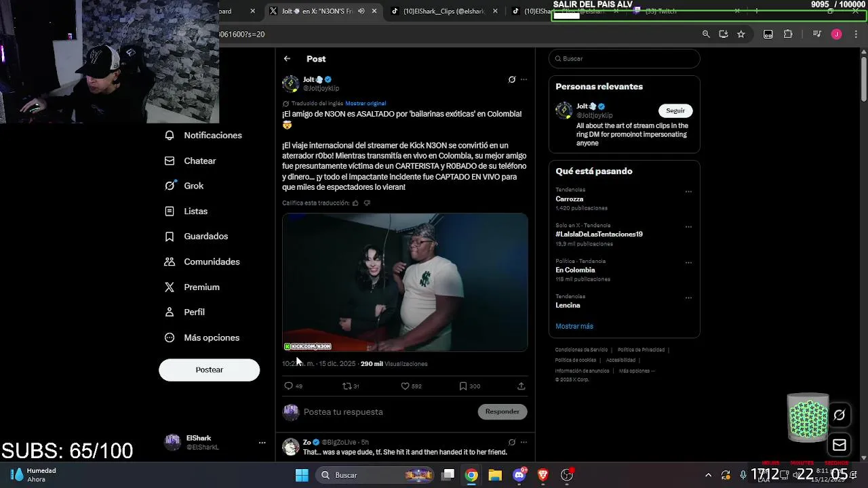
Task: Click the Responder button
Action: coord(502,411)
